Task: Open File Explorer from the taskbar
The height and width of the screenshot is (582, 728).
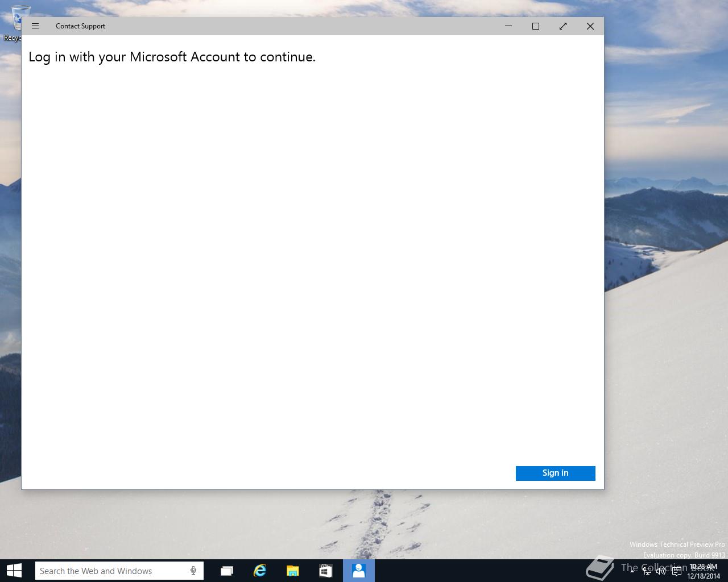Action: point(293,571)
